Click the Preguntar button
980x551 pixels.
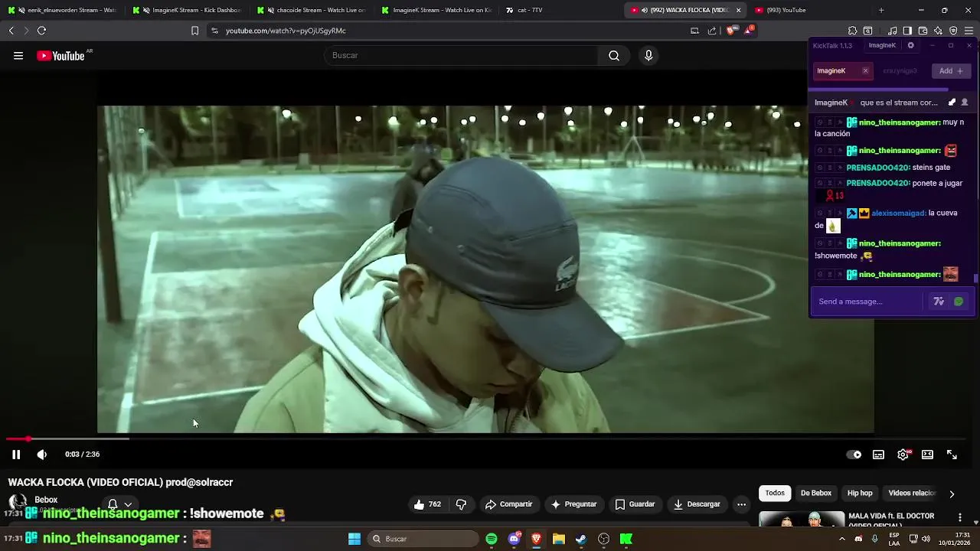(573, 504)
